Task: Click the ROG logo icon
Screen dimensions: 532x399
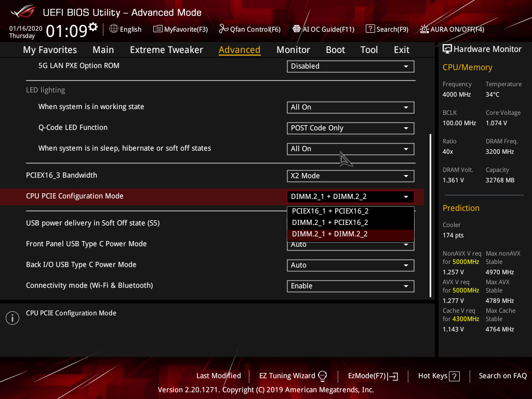Action: (23, 12)
